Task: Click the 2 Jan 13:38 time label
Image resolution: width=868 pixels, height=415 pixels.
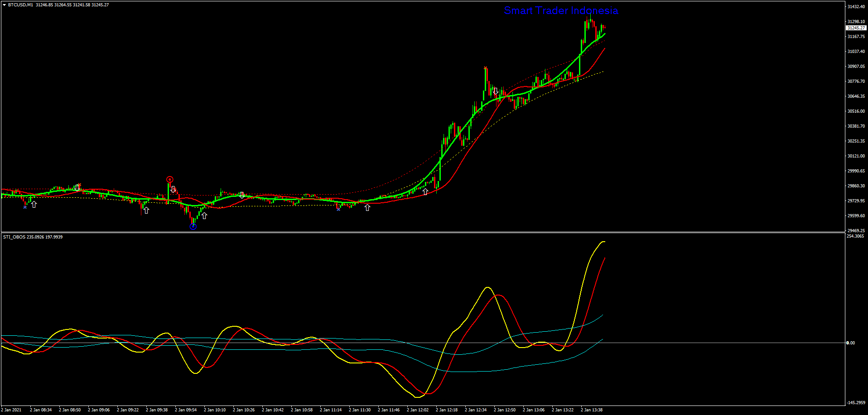Action: [x=592, y=410]
